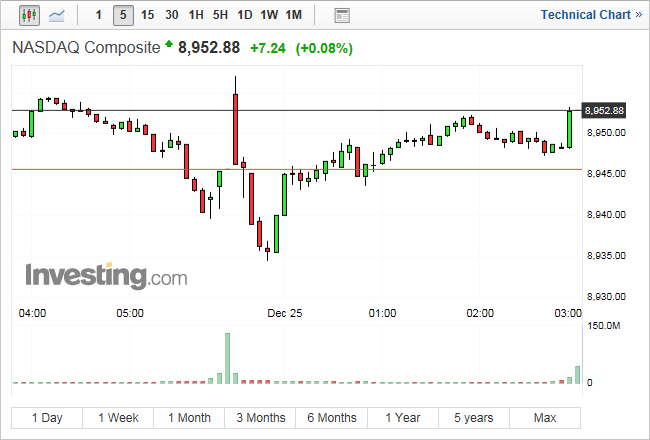Show the 5 years range
This screenshot has width=650, height=440.
click(x=474, y=418)
